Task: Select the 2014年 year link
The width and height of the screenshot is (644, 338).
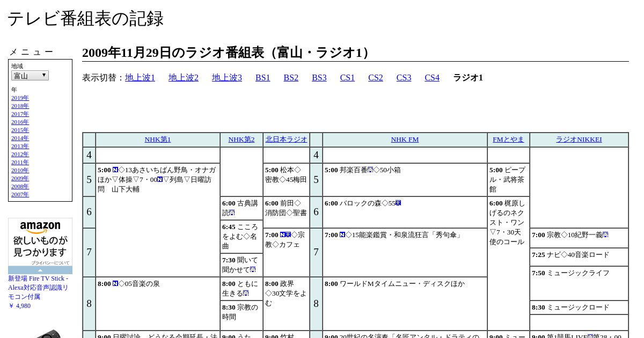Action: point(20,138)
